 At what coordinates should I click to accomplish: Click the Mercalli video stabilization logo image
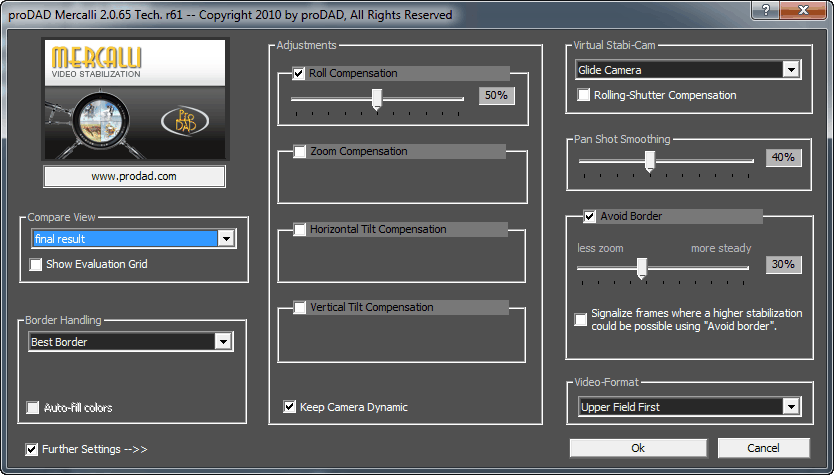click(135, 99)
